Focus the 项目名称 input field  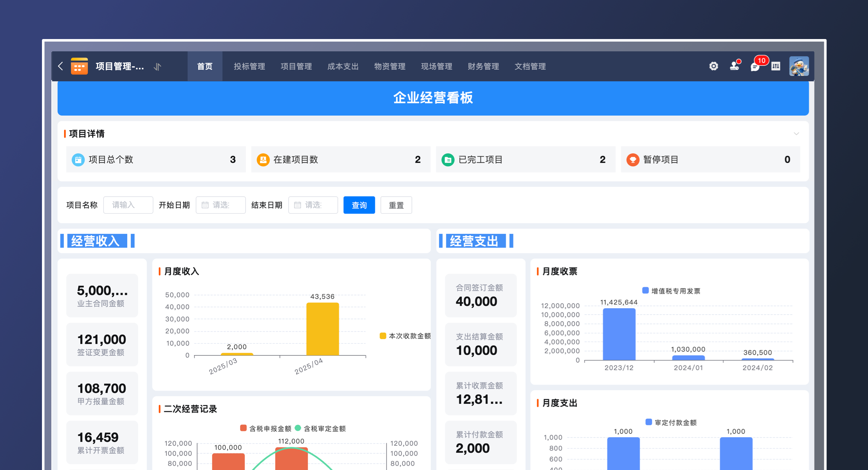click(128, 205)
